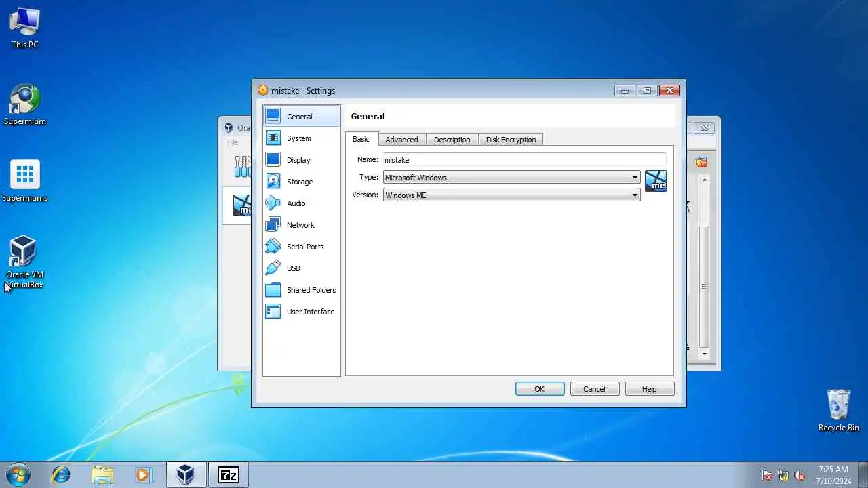The width and height of the screenshot is (868, 488).
Task: Click the Cancel button
Action: click(594, 389)
